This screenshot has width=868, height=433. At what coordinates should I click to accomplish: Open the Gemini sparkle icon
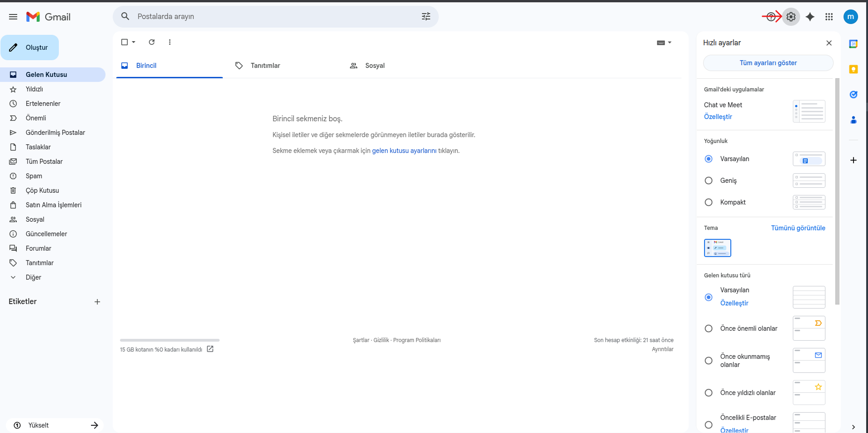tap(810, 17)
